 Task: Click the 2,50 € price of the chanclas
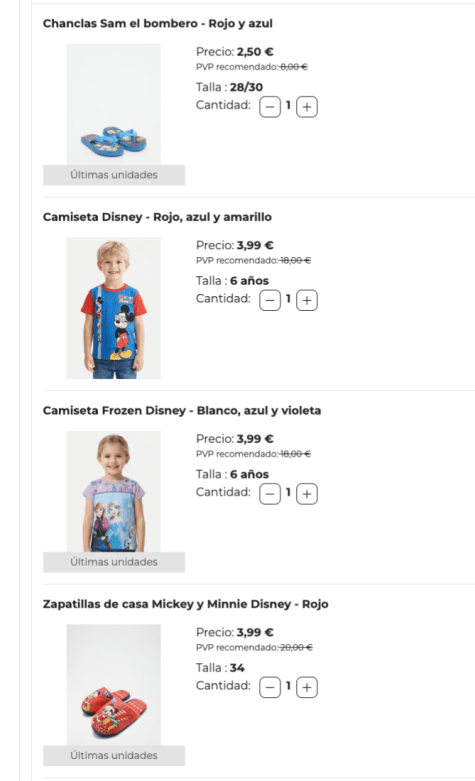255,52
